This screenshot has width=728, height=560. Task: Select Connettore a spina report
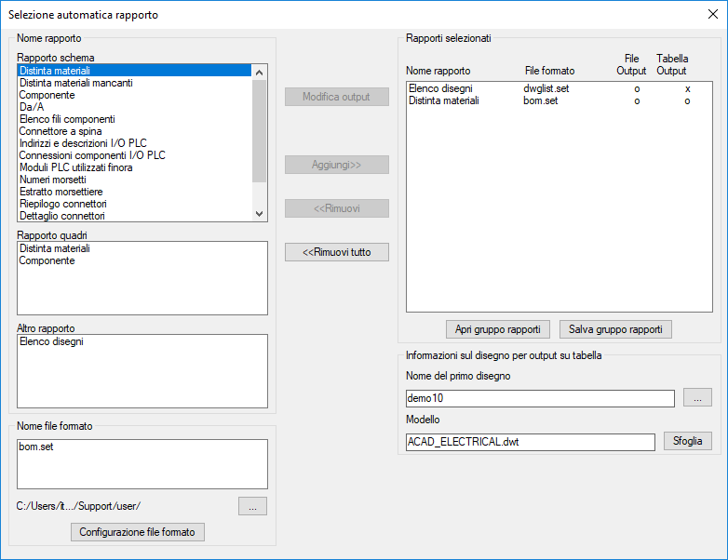point(61,131)
